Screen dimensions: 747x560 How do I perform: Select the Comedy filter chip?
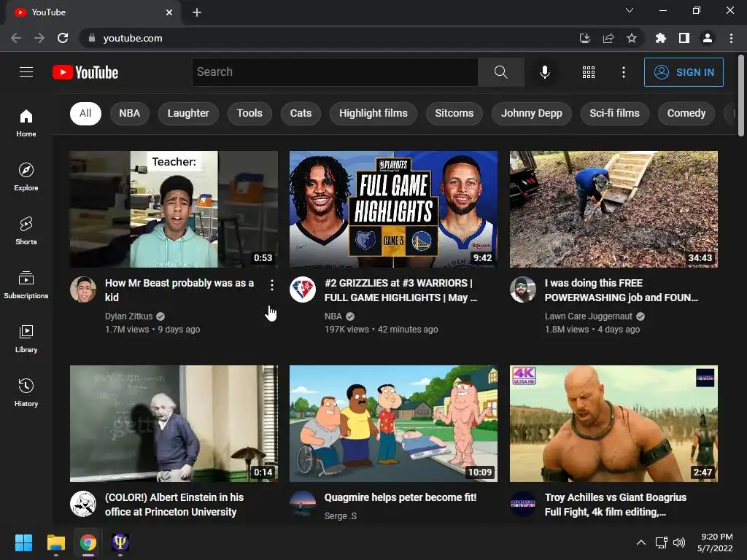click(686, 113)
